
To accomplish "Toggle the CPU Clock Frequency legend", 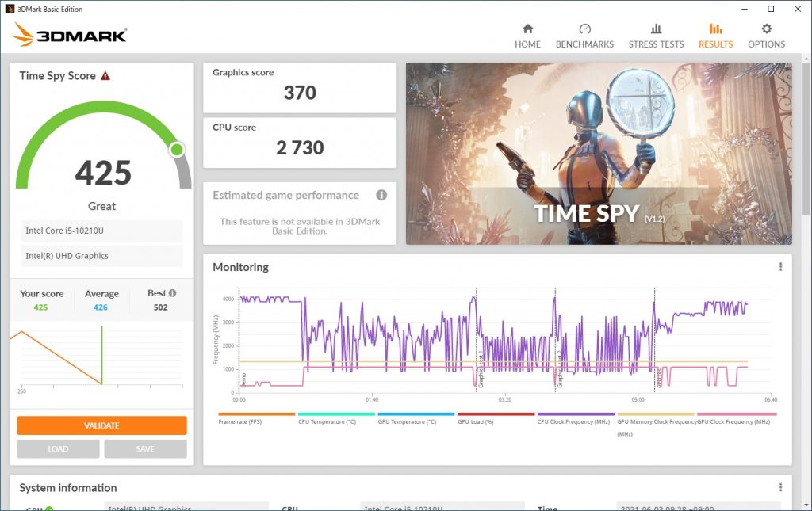I will [576, 418].
